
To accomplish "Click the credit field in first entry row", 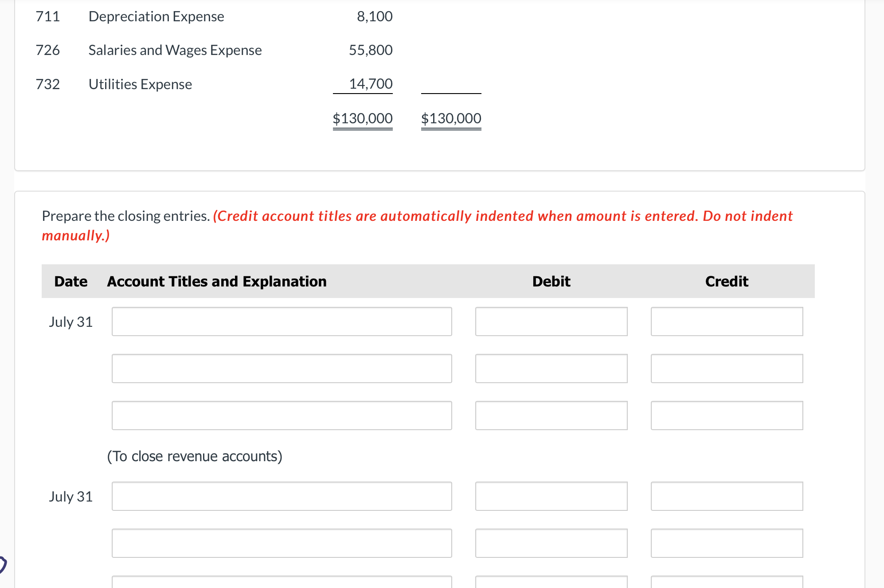I will click(x=727, y=321).
